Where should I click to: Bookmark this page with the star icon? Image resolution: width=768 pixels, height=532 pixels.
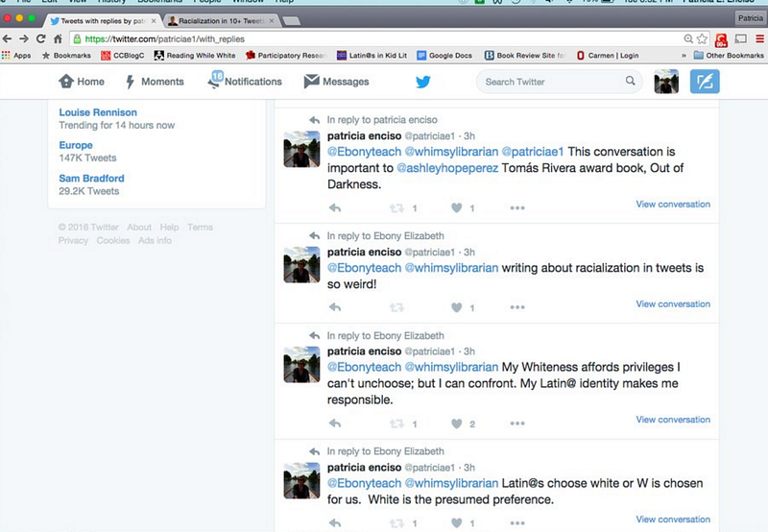pyautogui.click(x=703, y=38)
